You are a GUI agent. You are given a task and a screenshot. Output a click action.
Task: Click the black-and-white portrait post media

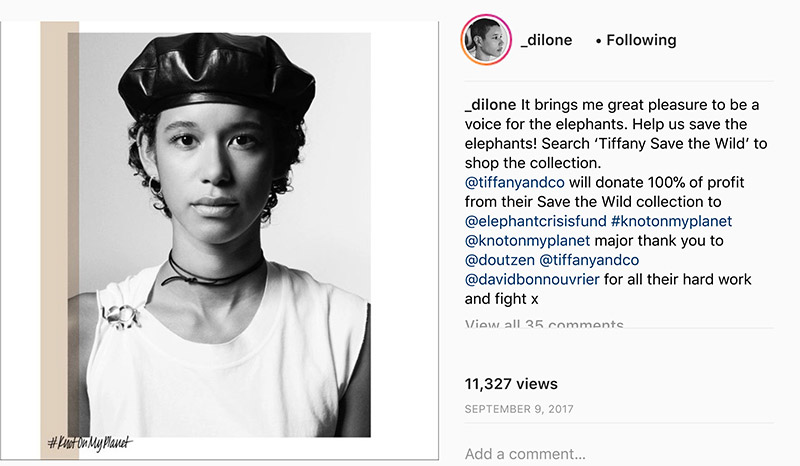coord(240,200)
